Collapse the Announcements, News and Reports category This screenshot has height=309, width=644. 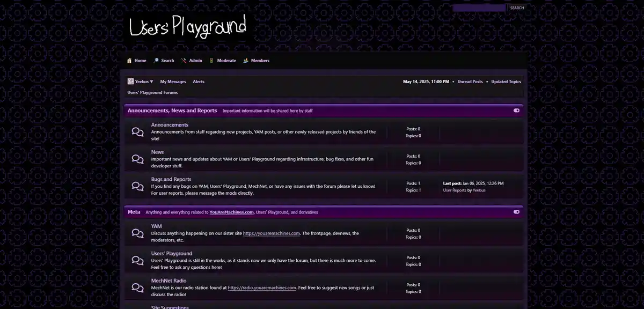coord(516,111)
